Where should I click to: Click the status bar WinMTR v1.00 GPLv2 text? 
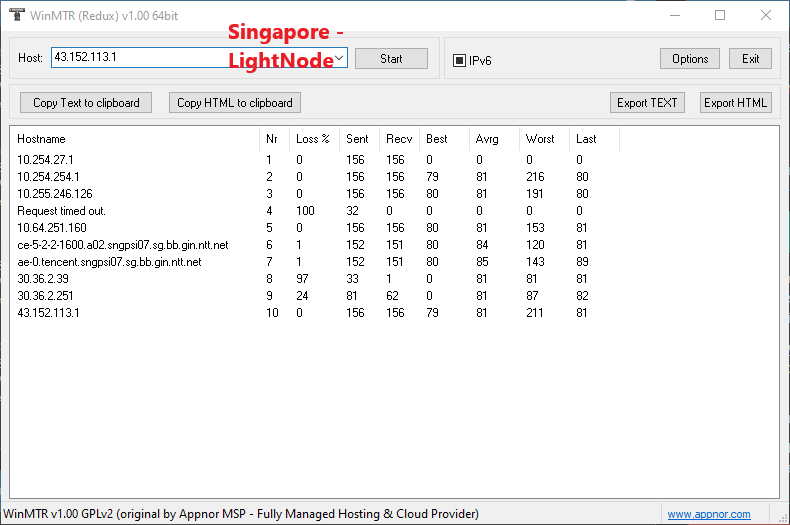241,514
